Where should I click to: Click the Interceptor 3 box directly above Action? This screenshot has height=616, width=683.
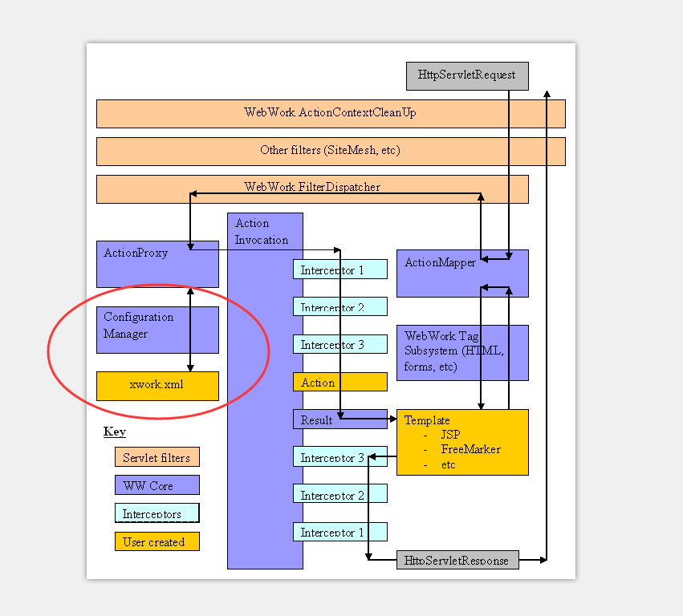340,344
